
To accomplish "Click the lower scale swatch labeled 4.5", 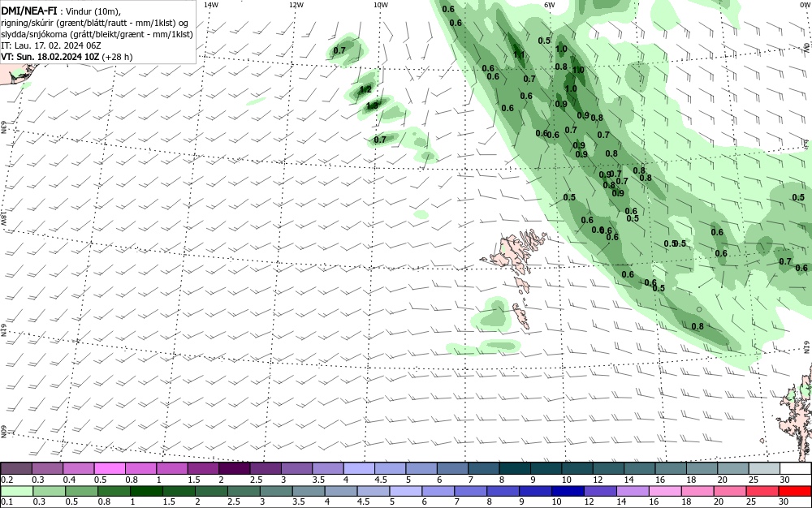I will pyautogui.click(x=373, y=491).
